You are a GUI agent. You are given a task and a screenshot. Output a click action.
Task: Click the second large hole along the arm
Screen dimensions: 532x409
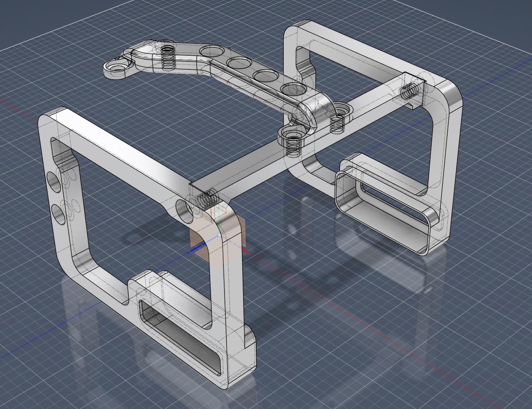(x=237, y=62)
